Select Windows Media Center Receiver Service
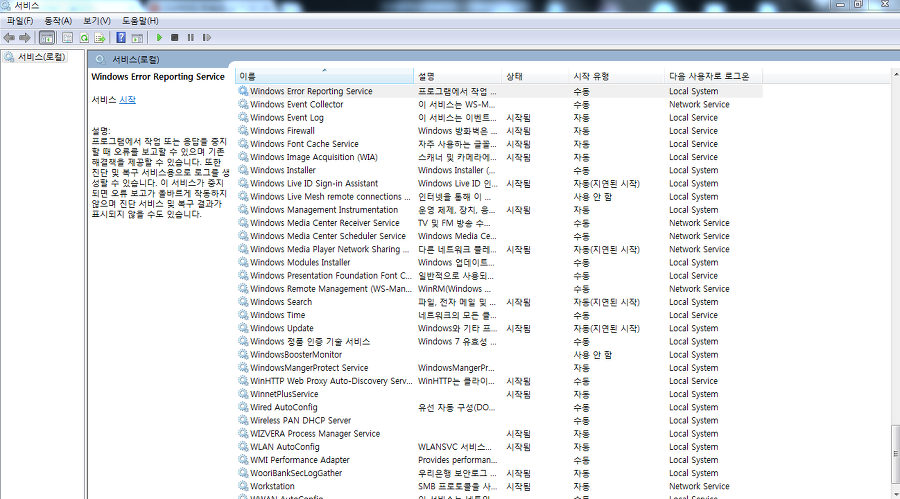900x499 pixels. point(324,223)
